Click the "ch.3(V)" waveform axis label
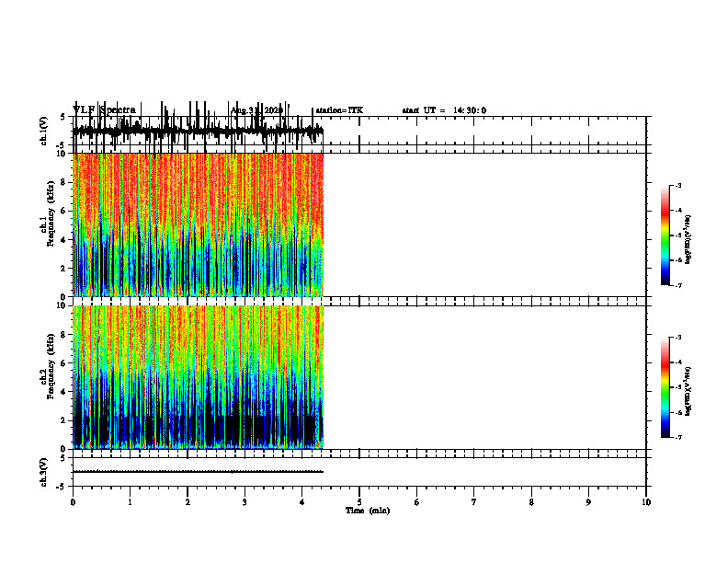Viewport: 728px width, 563px height. point(43,472)
